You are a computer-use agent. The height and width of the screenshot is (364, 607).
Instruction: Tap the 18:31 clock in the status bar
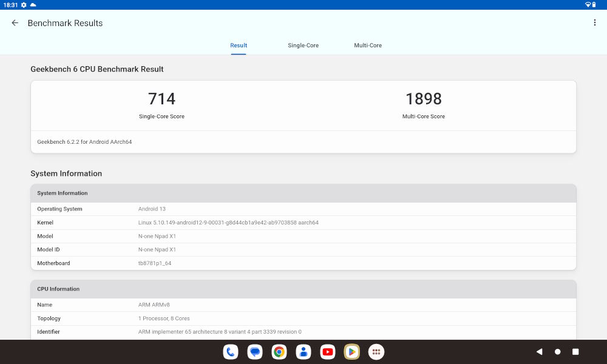10,5
